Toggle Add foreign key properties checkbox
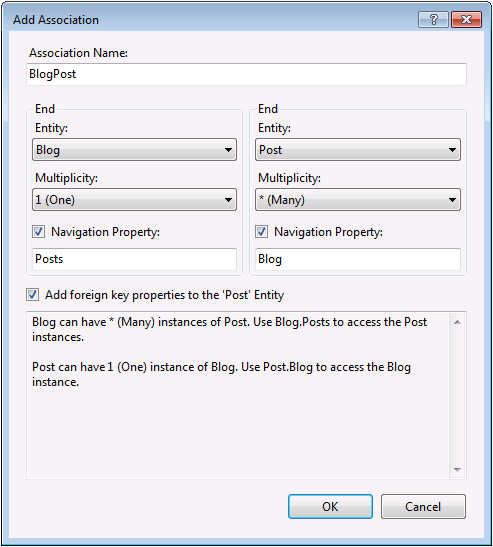The width and height of the screenshot is (493, 547). click(32, 295)
